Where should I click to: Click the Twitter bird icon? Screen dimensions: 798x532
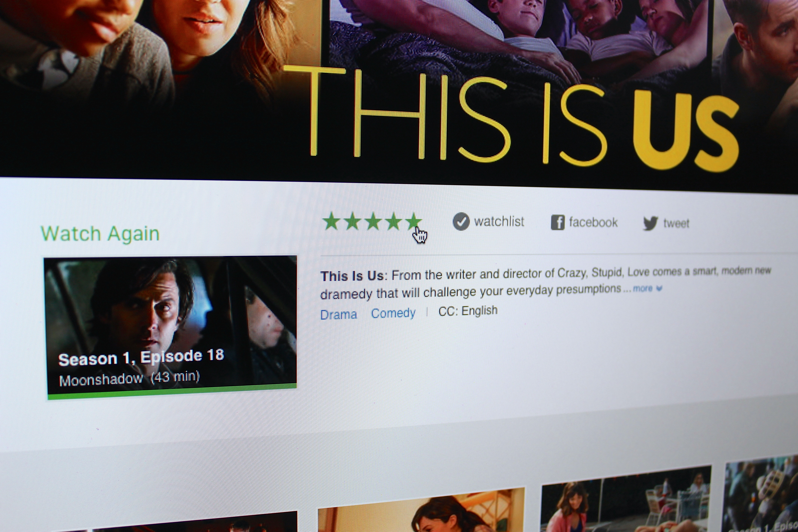coord(650,224)
